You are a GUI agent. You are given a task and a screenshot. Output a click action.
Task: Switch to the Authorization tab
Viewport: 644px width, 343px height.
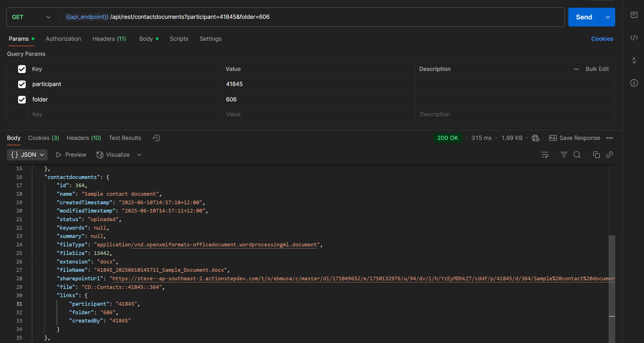[63, 39]
